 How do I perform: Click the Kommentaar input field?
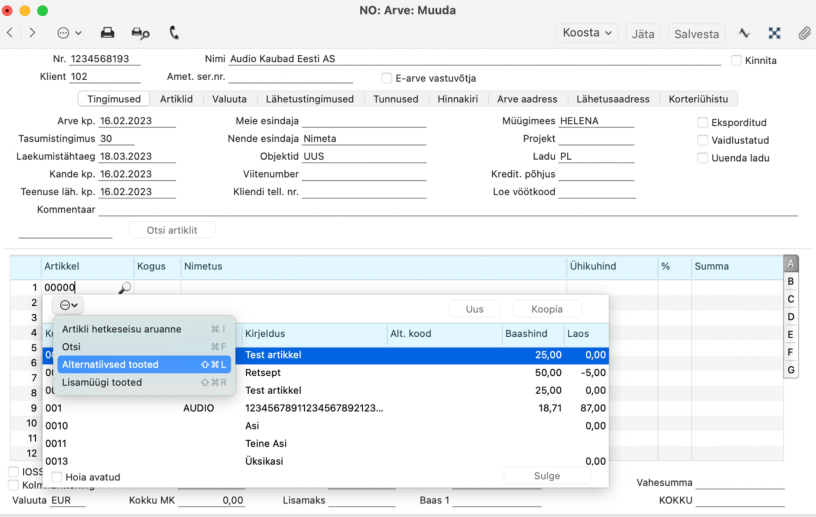[448, 209]
